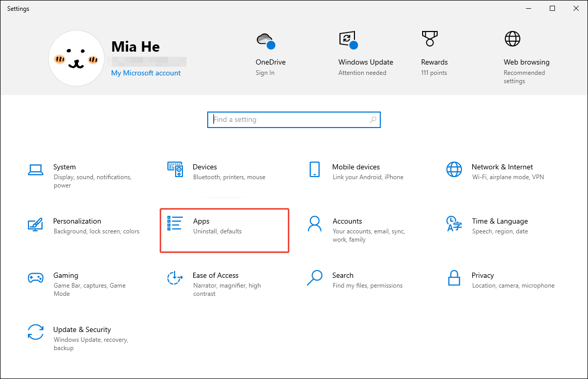
Task: Open Network & Internet settings
Action: coord(501,171)
